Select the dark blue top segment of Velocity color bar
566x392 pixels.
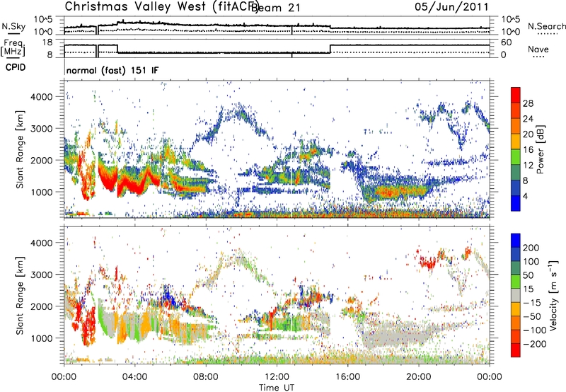(x=516, y=241)
